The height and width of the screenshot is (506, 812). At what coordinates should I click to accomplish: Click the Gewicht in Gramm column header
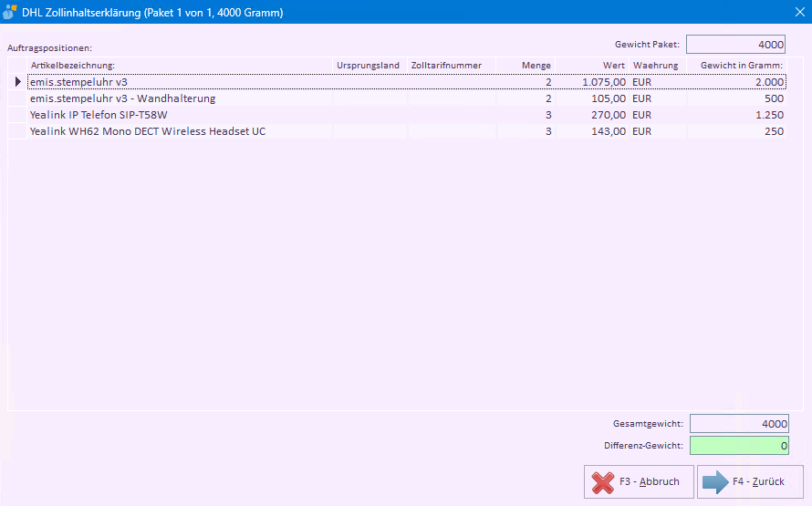click(x=736, y=66)
